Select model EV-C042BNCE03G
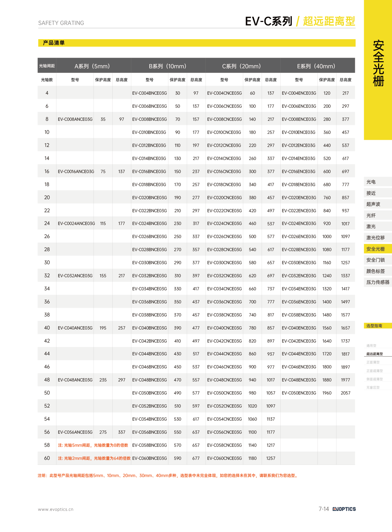The width and height of the screenshot is (392, 532). pyautogui.click(x=149, y=341)
